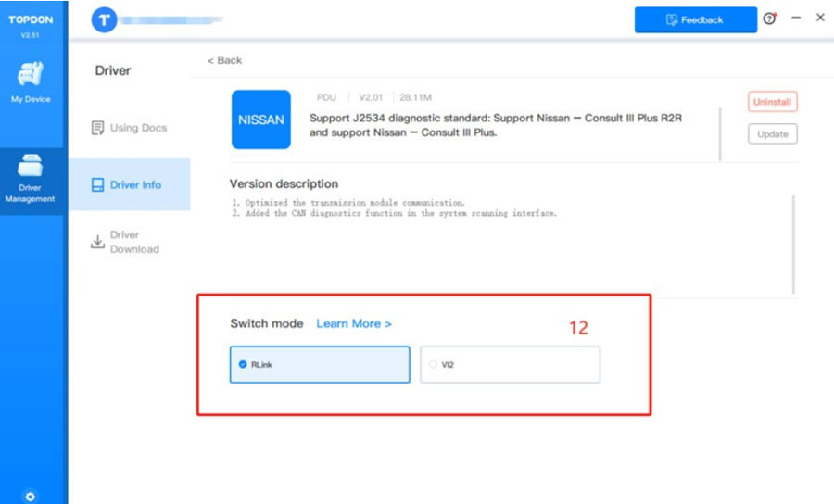Click the Nissan driver logo tile

tap(261, 120)
